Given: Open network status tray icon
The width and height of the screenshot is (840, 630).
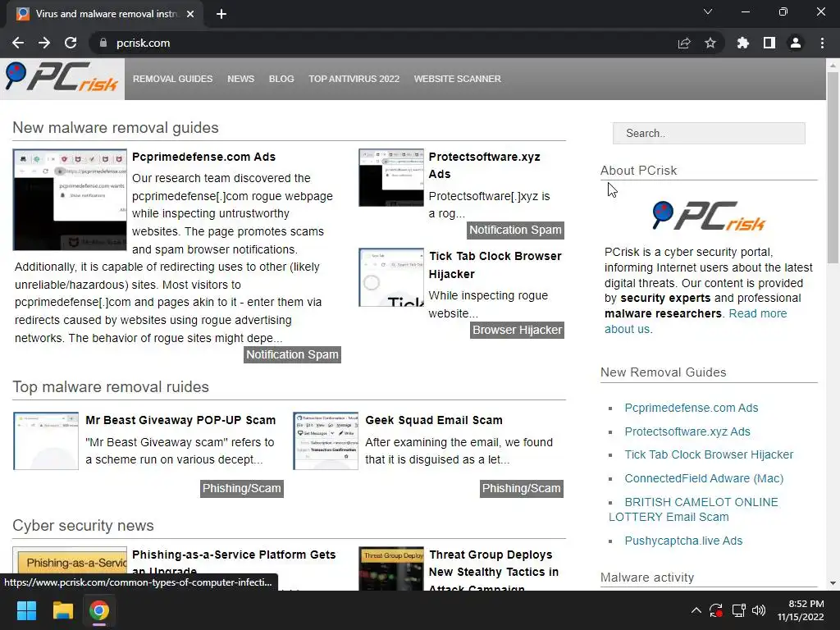Looking at the screenshot, I should click(739, 610).
